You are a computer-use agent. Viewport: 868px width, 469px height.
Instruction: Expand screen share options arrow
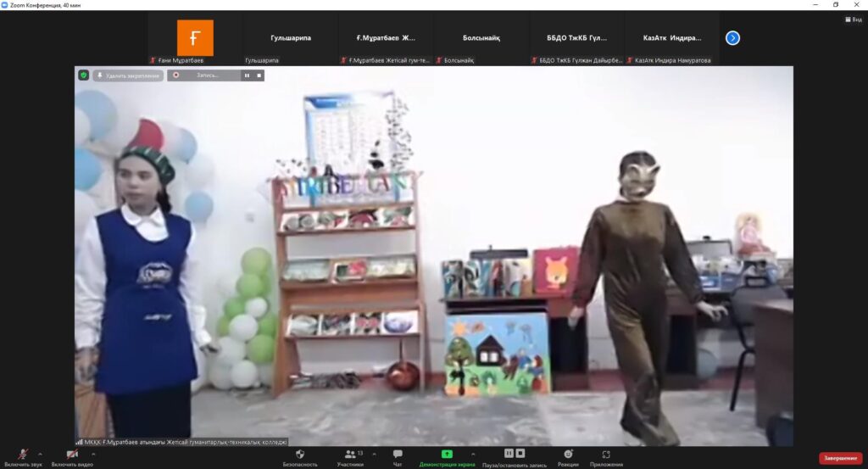473,454
